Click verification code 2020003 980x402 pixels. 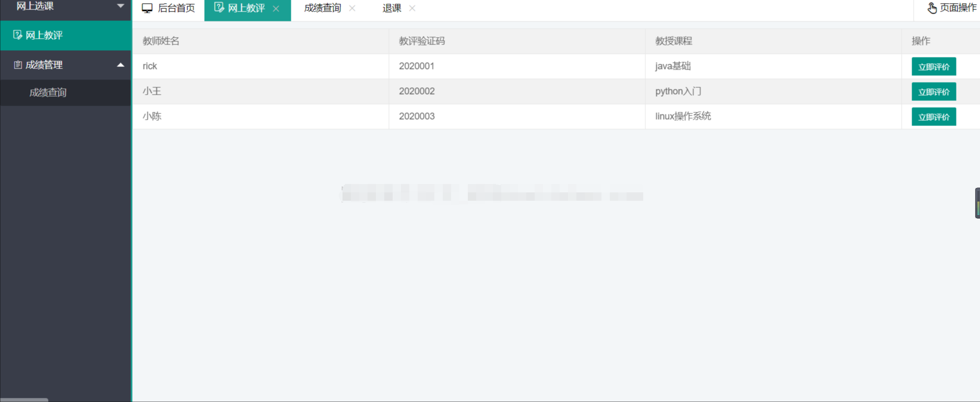[417, 116]
